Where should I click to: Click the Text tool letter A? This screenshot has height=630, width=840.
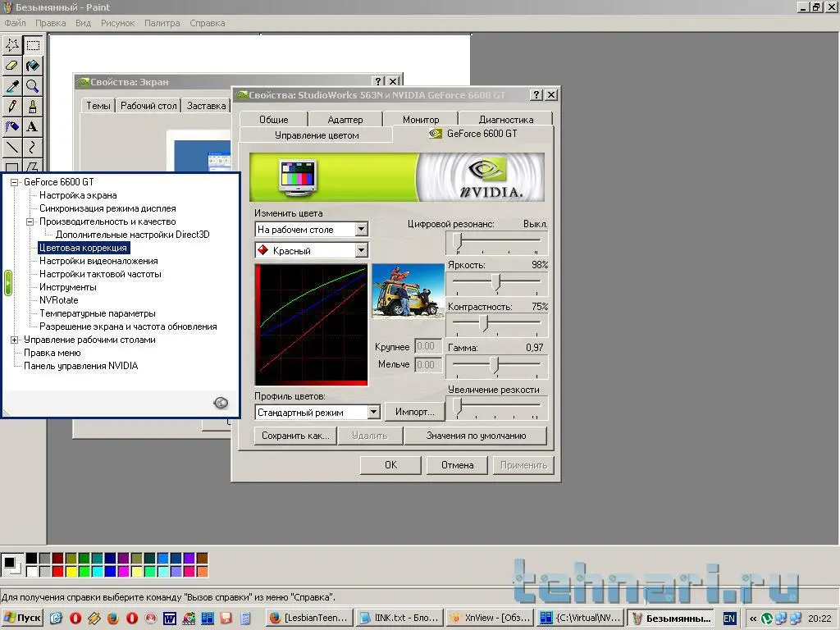click(33, 126)
